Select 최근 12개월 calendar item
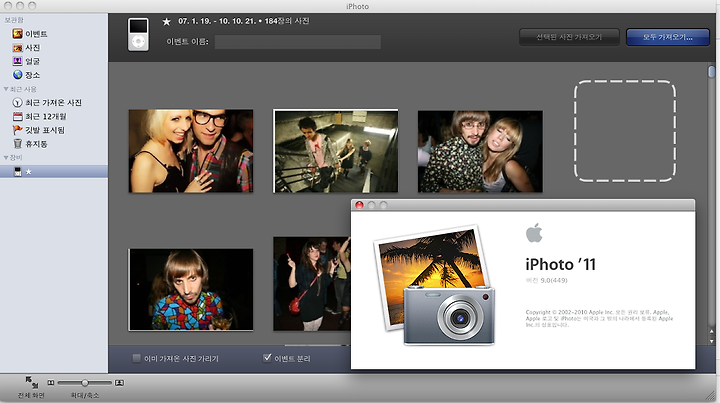This screenshot has height=403, width=720. coord(40,117)
